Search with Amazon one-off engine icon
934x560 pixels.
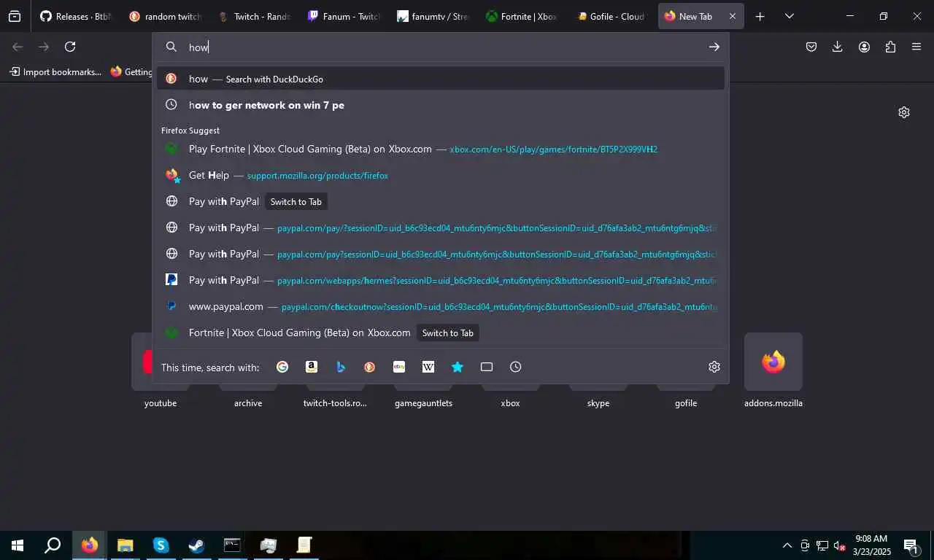coord(312,367)
